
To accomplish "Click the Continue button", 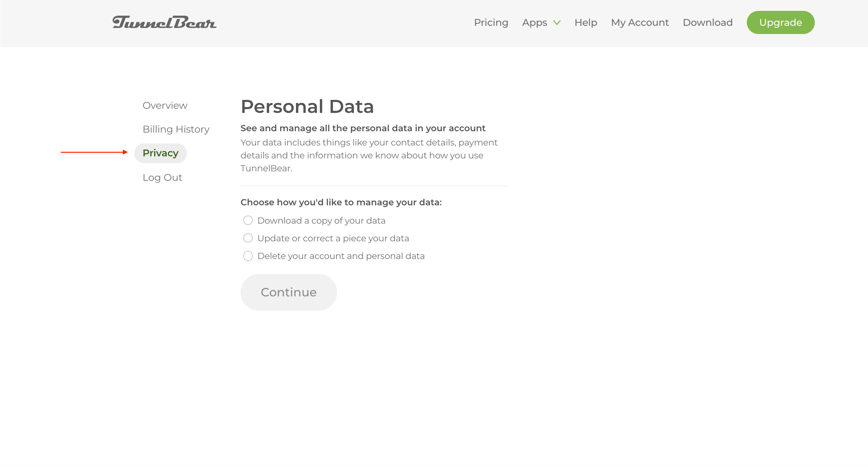I will coord(289,292).
